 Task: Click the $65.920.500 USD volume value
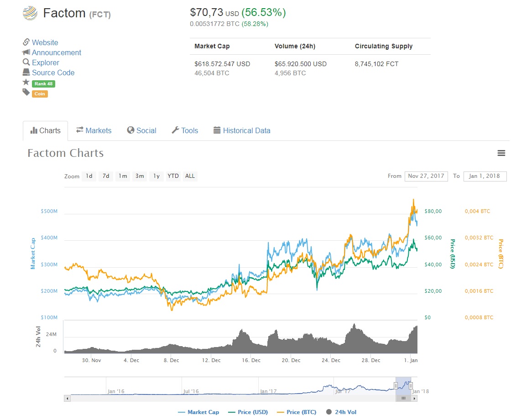[x=301, y=64]
